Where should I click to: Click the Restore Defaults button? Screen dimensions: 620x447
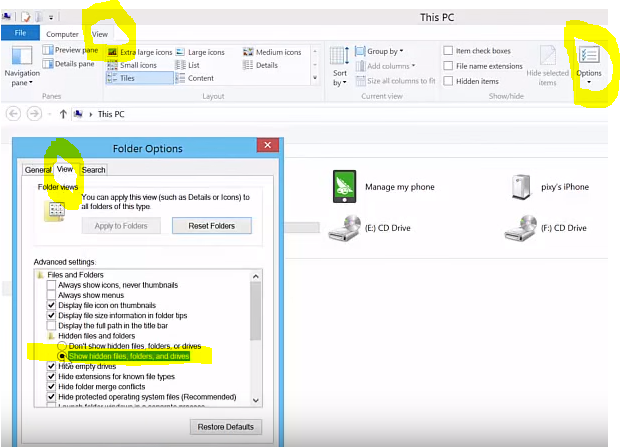click(x=225, y=427)
